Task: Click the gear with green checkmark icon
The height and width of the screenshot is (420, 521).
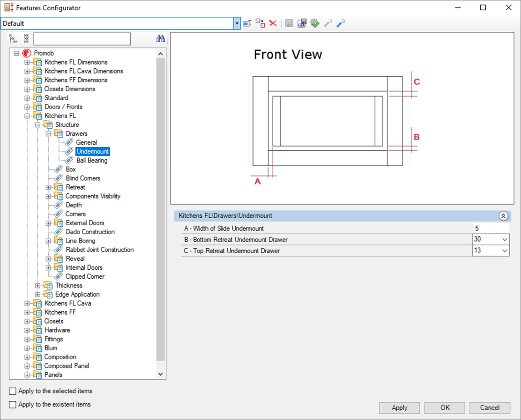Action: click(315, 23)
